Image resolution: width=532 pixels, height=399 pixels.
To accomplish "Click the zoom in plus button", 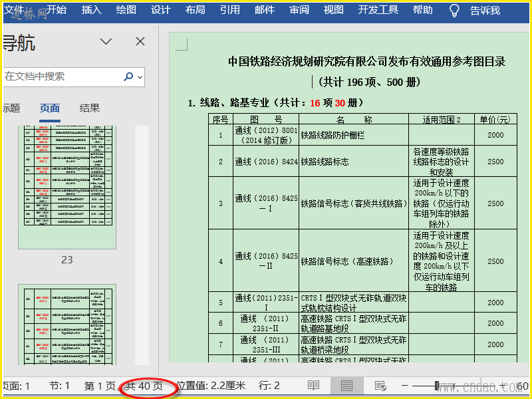I will coord(503,386).
